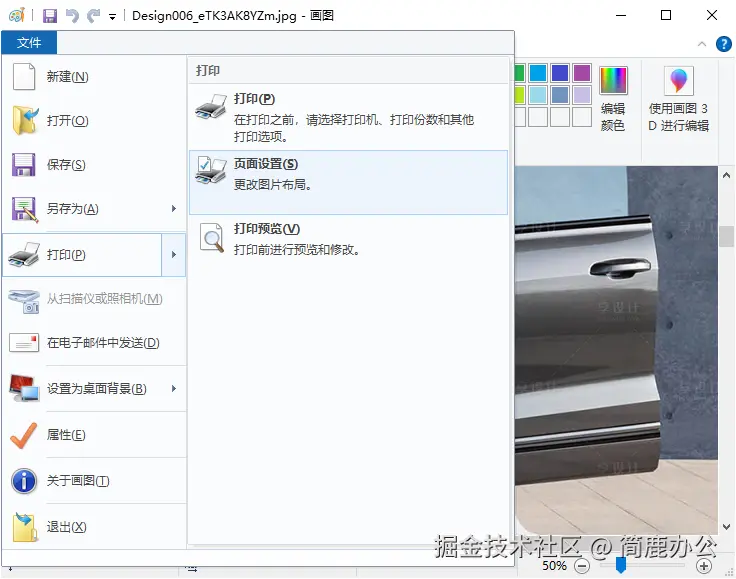
Task: Expand the 打印 submenu arrow
Action: point(174,255)
